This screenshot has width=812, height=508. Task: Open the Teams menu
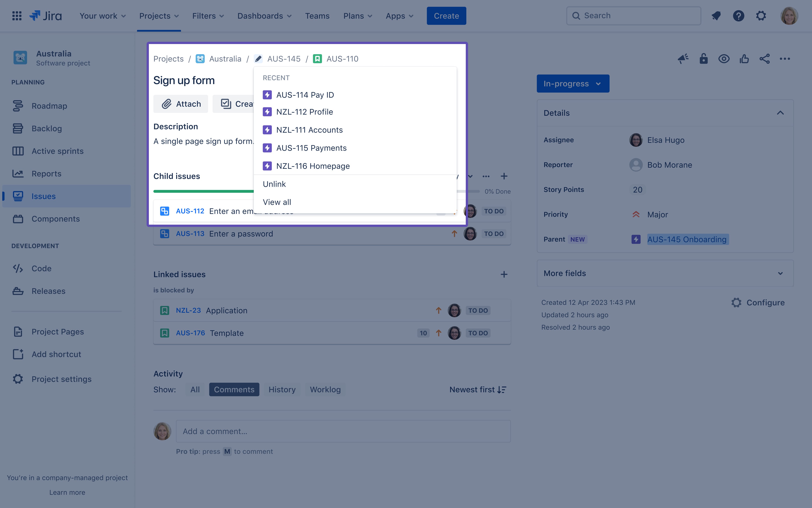point(317,16)
